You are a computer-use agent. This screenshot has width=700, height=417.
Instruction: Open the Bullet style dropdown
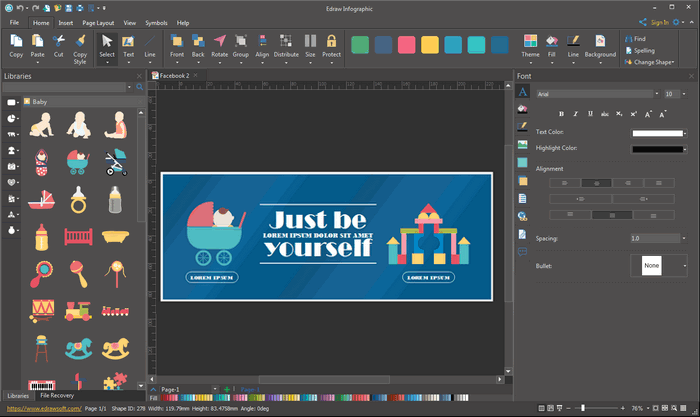click(685, 265)
